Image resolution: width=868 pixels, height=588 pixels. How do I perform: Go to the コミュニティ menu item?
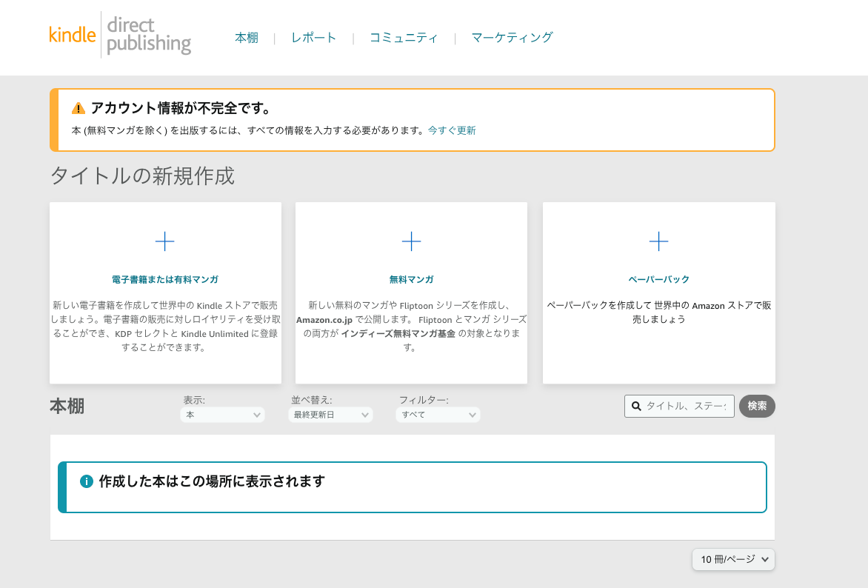pyautogui.click(x=404, y=38)
